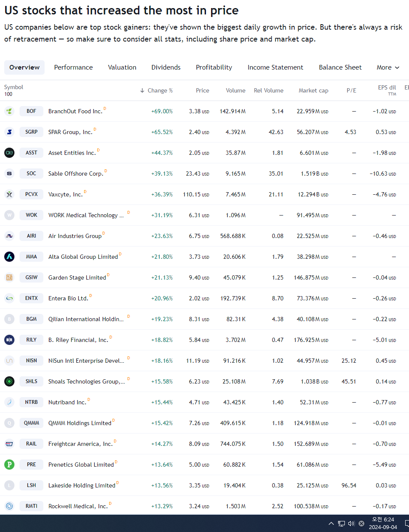409x532 pixels.
Task: Click the 110.15 USD price cell
Action: point(196,194)
